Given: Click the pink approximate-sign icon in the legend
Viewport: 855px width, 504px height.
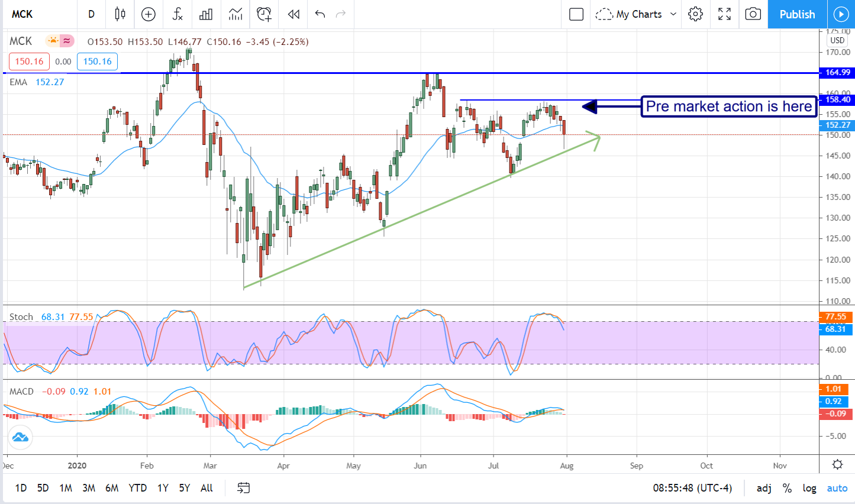Looking at the screenshot, I should [67, 41].
